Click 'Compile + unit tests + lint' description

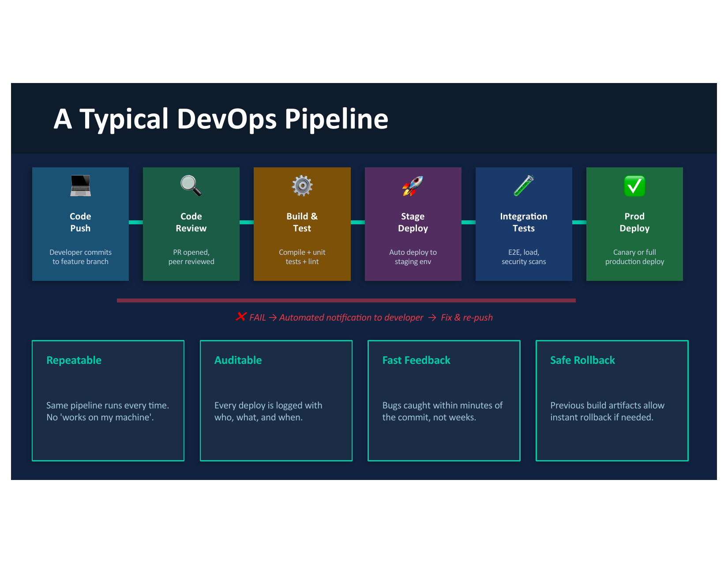pyautogui.click(x=302, y=257)
